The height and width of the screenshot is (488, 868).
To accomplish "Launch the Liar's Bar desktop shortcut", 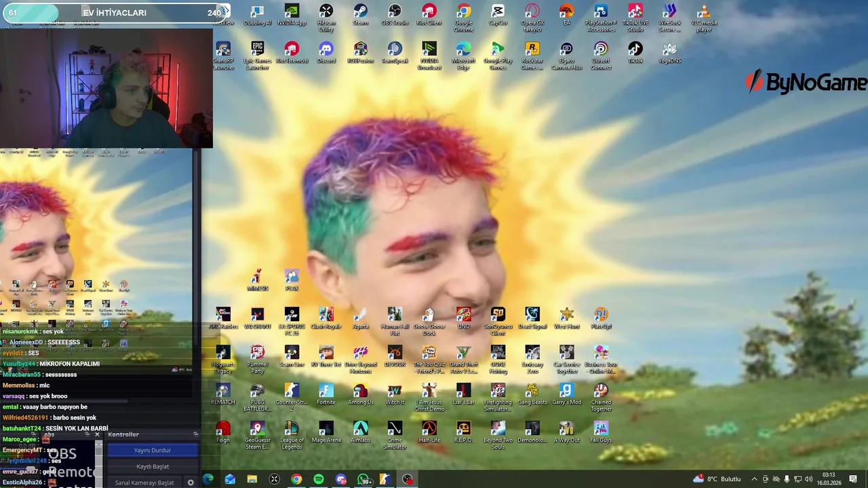I will pos(463,394).
